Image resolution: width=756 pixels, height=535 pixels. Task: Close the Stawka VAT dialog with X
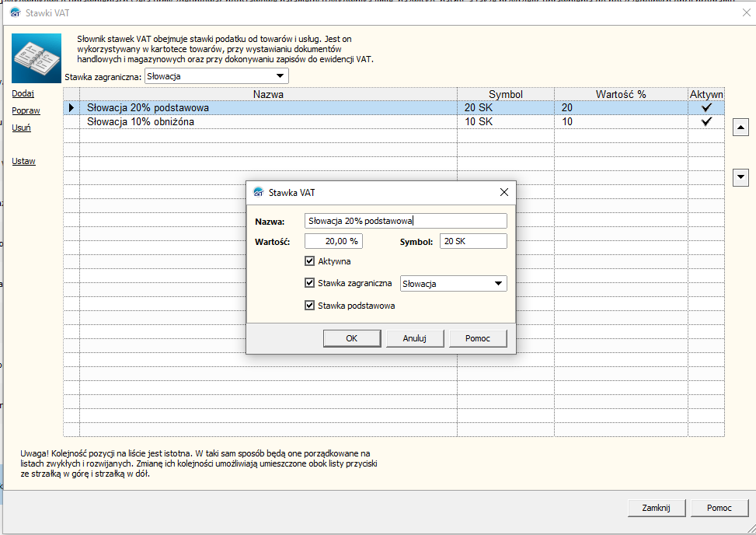(503, 192)
